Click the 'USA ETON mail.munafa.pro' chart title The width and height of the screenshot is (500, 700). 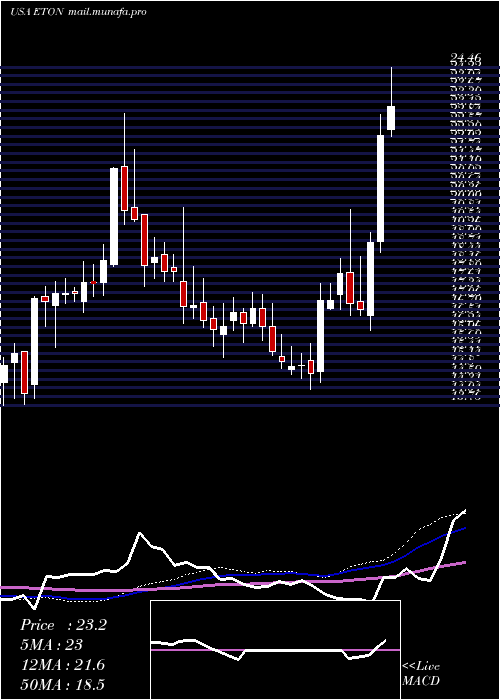click(x=78, y=12)
